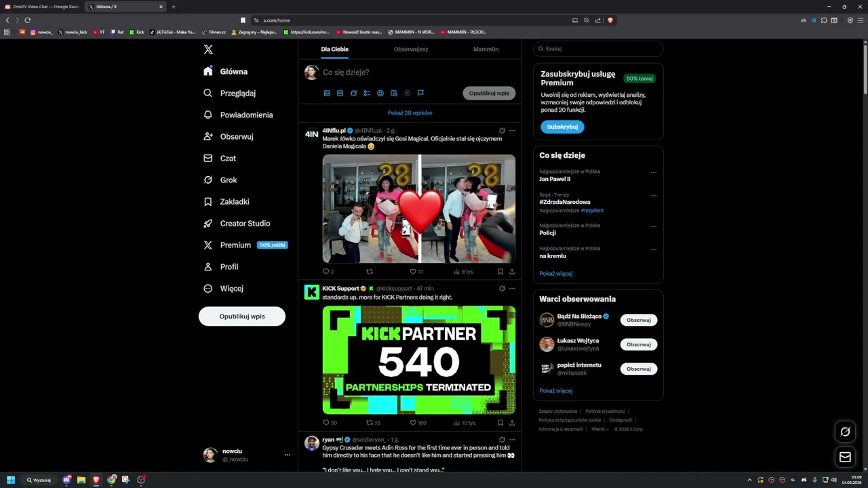
Task: Open Przeglądaj in the sidebar
Action: point(229,93)
